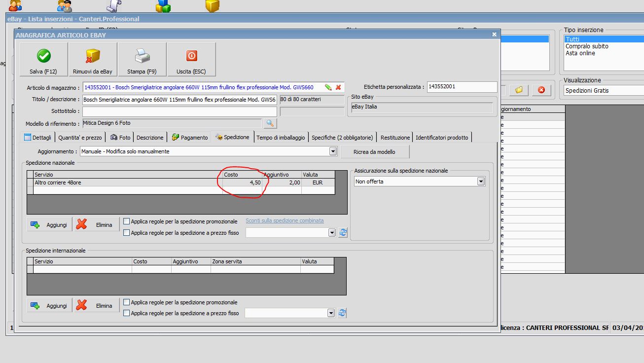
Task: Click refresh icon in Spedizione nazionale section
Action: pos(343,232)
